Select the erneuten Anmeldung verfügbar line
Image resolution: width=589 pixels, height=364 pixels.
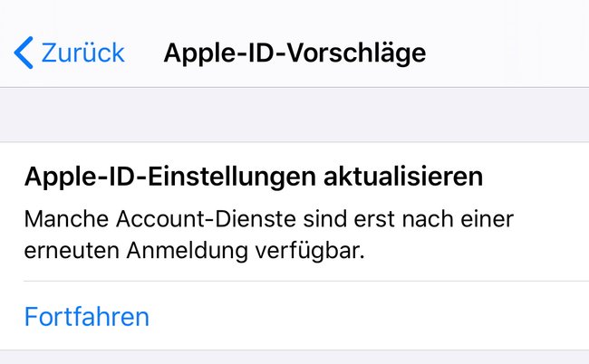click(194, 250)
